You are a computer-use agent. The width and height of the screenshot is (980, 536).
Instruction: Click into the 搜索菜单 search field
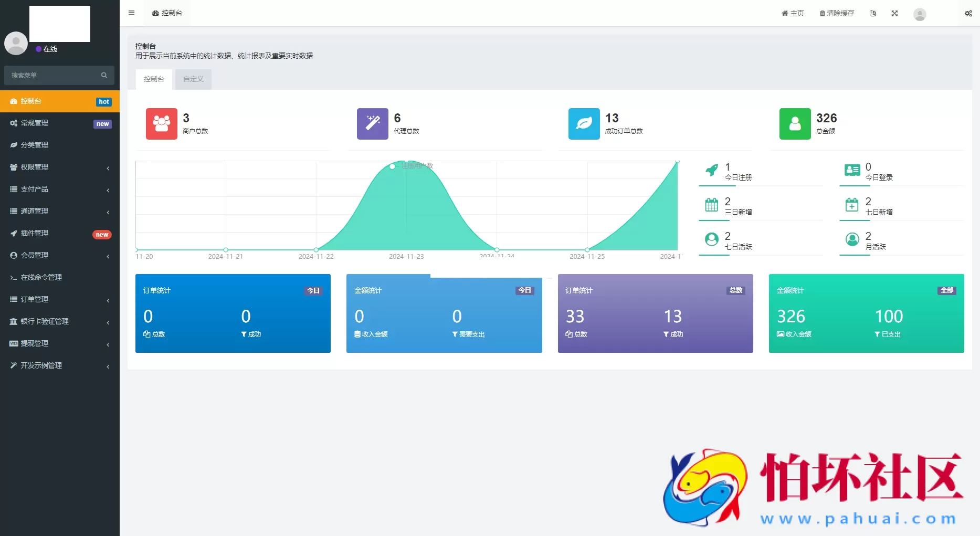[52, 76]
